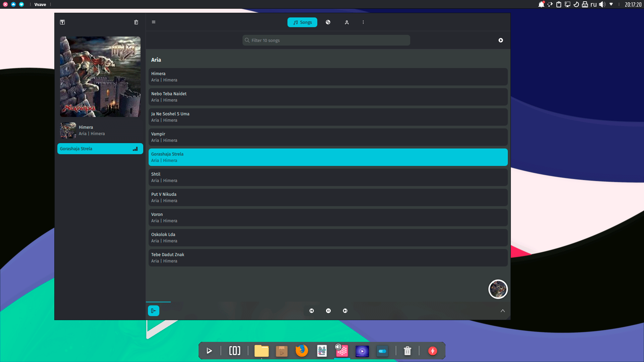Open the Albums view disc icon
This screenshot has height=362, width=644.
[328, 22]
